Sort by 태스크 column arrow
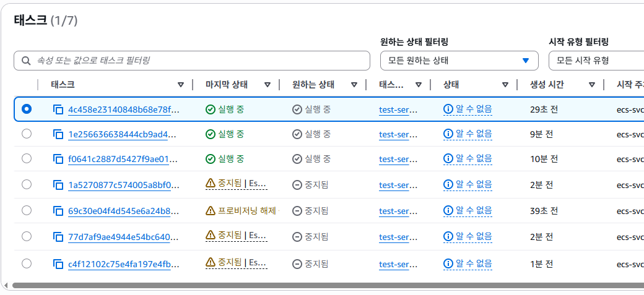The height and width of the screenshot is (295, 644). pos(181,85)
